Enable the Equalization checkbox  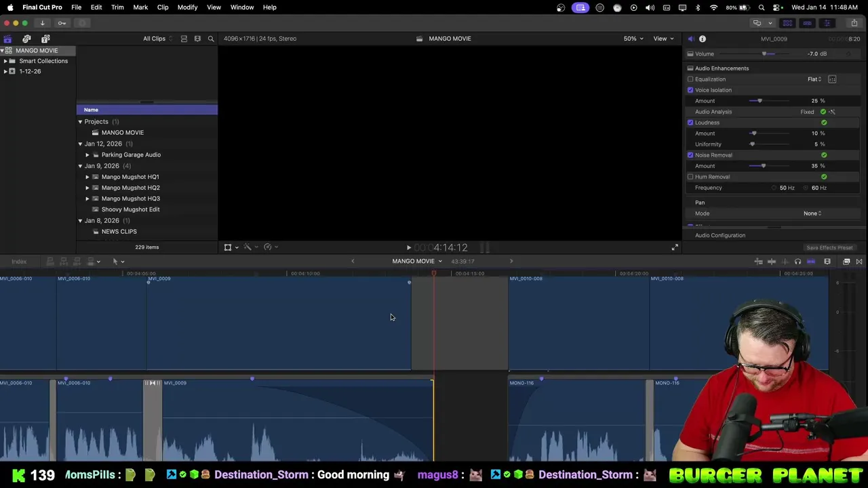[x=690, y=79]
